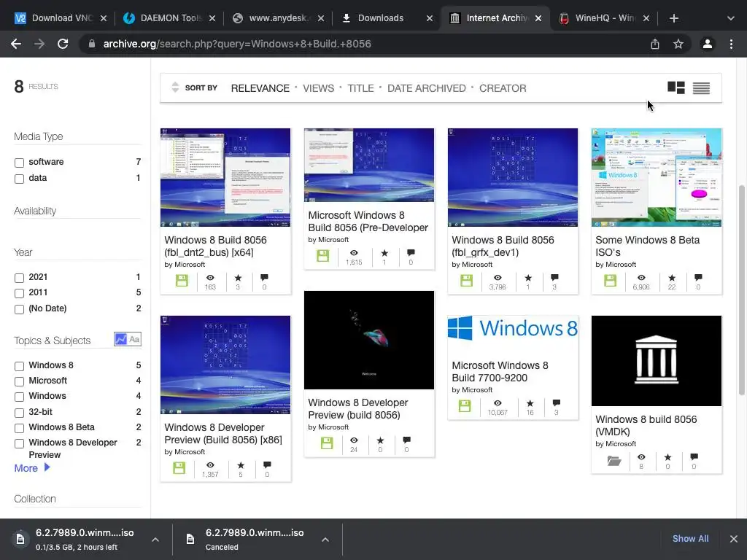This screenshot has width=747, height=560.
Task: Click the page vertical scrollbar
Action: 741,289
